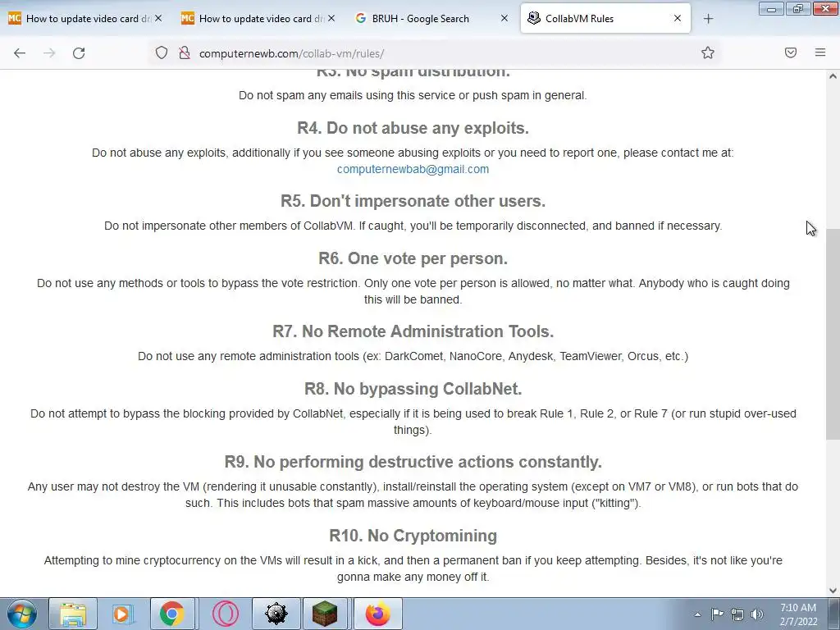Reload the current page
840x630 pixels.
point(79,53)
